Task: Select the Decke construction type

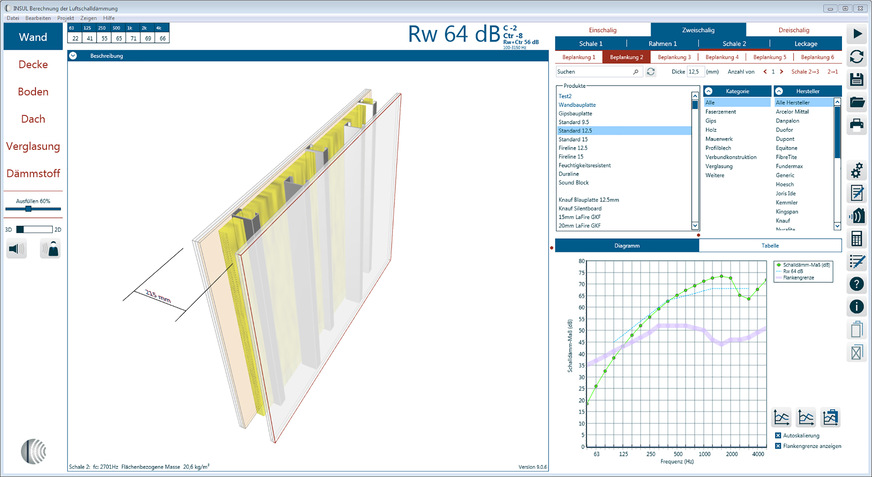Action: pos(34,65)
